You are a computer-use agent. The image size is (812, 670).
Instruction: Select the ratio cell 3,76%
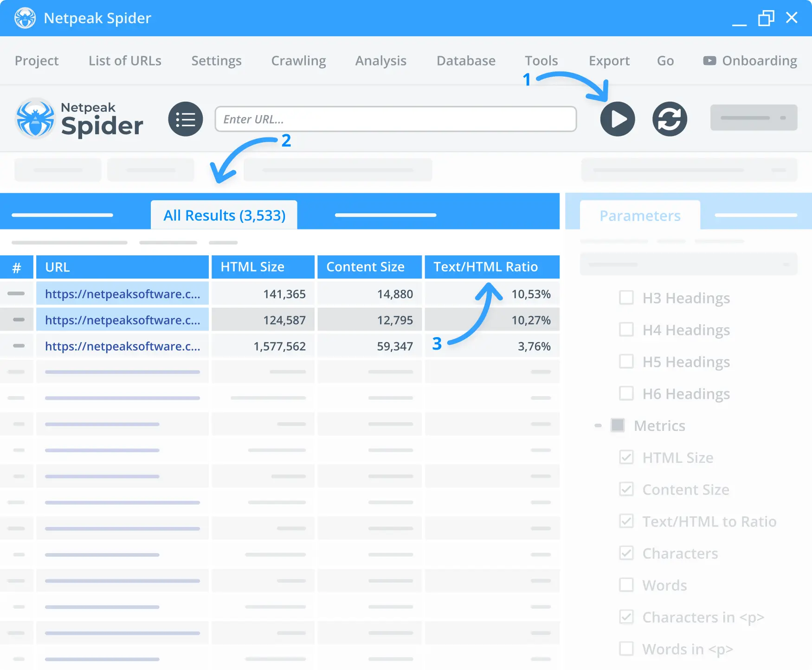click(x=492, y=346)
